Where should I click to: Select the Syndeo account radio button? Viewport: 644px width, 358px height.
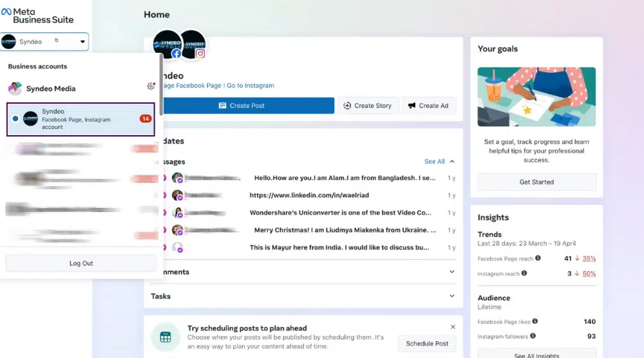point(15,119)
